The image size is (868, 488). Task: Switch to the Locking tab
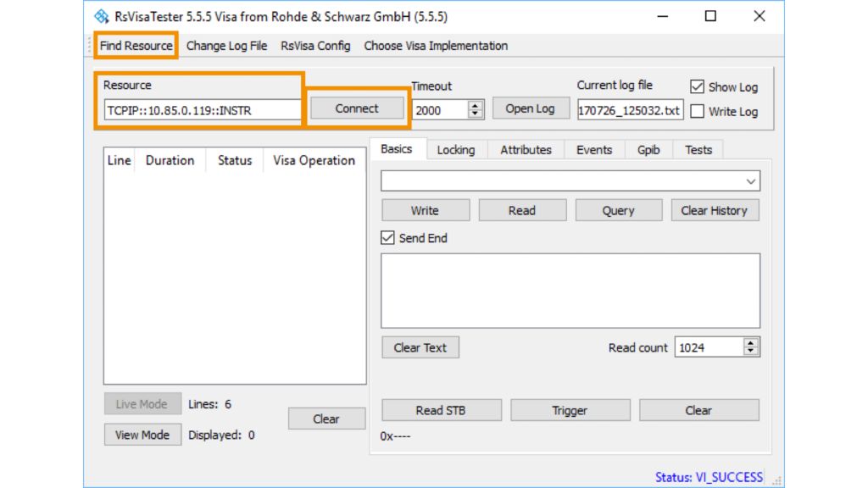click(455, 150)
